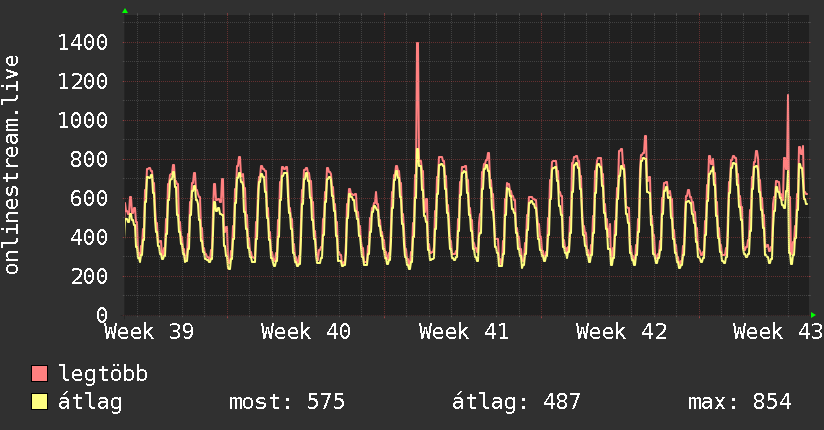Select the átlag legend label beside the yellow swatch
The image size is (824, 430).
click(90, 403)
